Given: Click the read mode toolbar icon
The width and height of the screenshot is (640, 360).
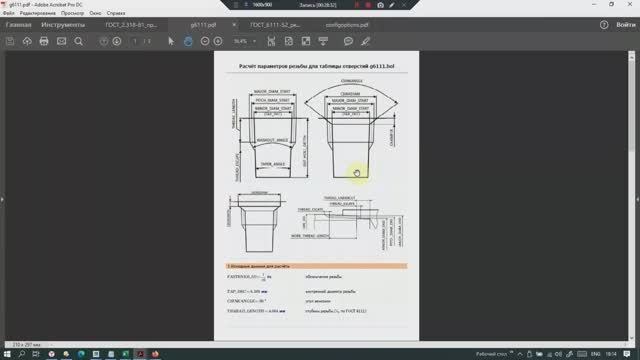Looking at the screenshot, I should tap(323, 41).
